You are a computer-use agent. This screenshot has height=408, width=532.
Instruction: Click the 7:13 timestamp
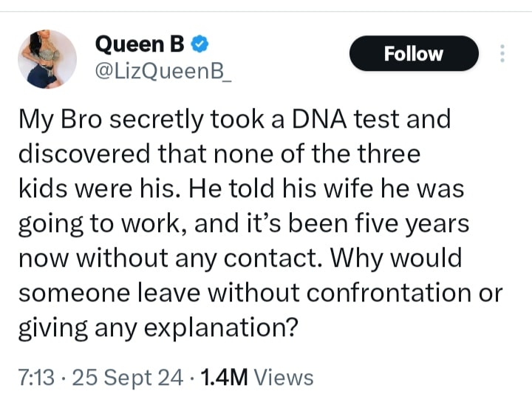click(34, 378)
